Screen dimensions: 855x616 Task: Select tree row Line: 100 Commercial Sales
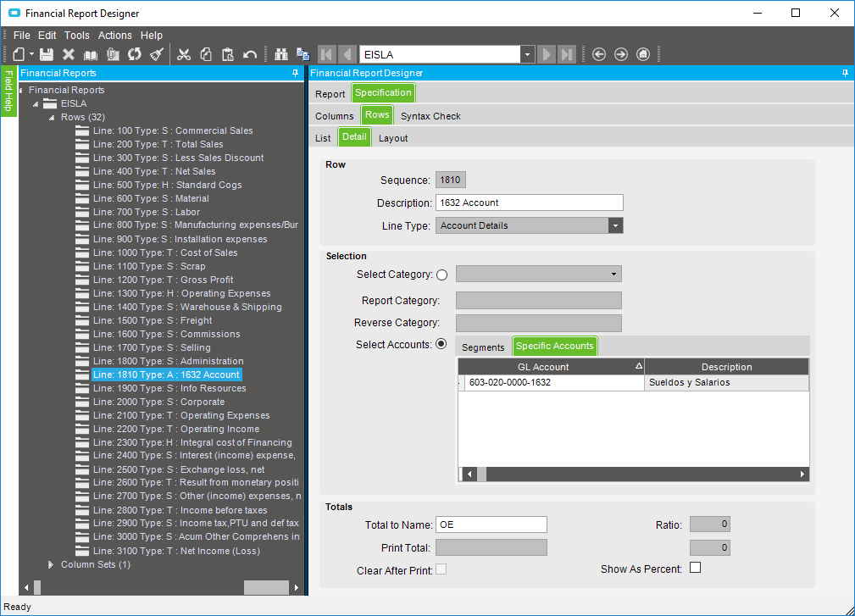[173, 130]
